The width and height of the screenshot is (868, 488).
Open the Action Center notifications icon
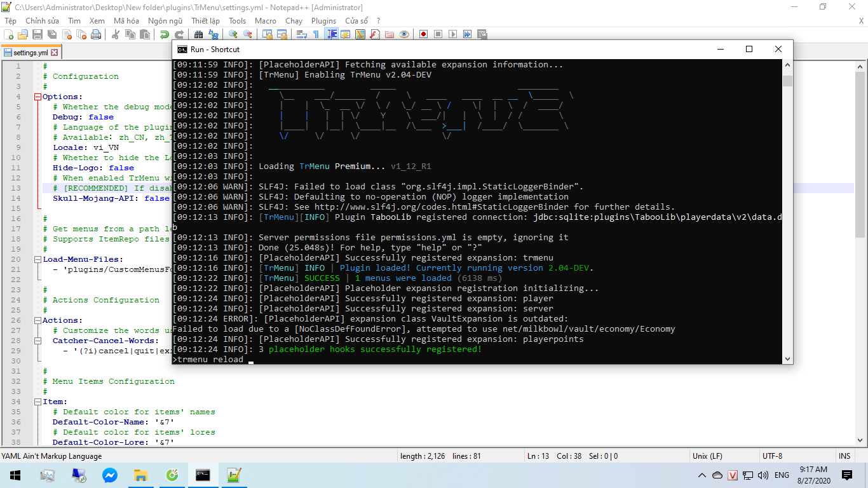[x=846, y=475]
